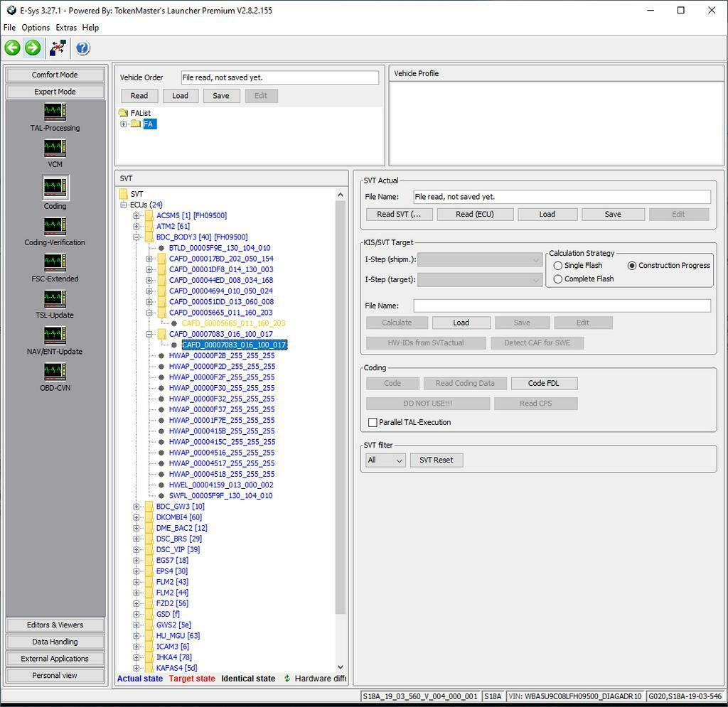Select the Coding module icon
This screenshot has width=728, height=707.
tap(55, 187)
